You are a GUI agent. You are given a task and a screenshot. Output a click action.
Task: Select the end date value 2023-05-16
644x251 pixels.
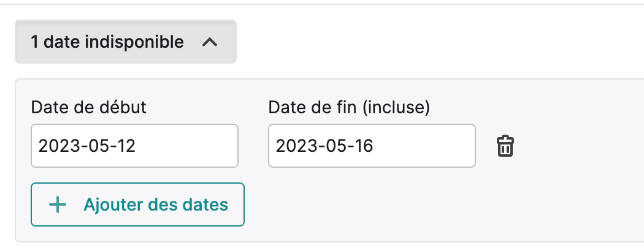click(x=324, y=146)
